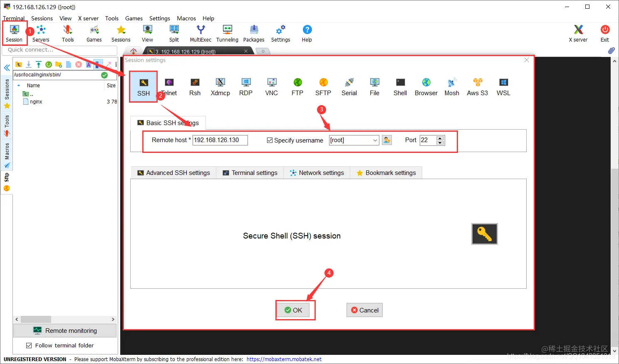Screen dimensions: 619x364
Task: Click user credentials manager icon
Action: point(387,140)
